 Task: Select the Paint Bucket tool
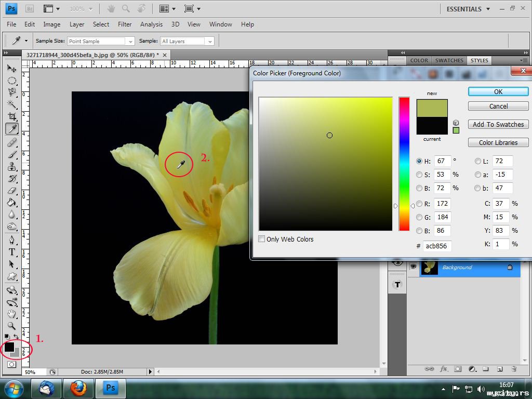[x=12, y=203]
